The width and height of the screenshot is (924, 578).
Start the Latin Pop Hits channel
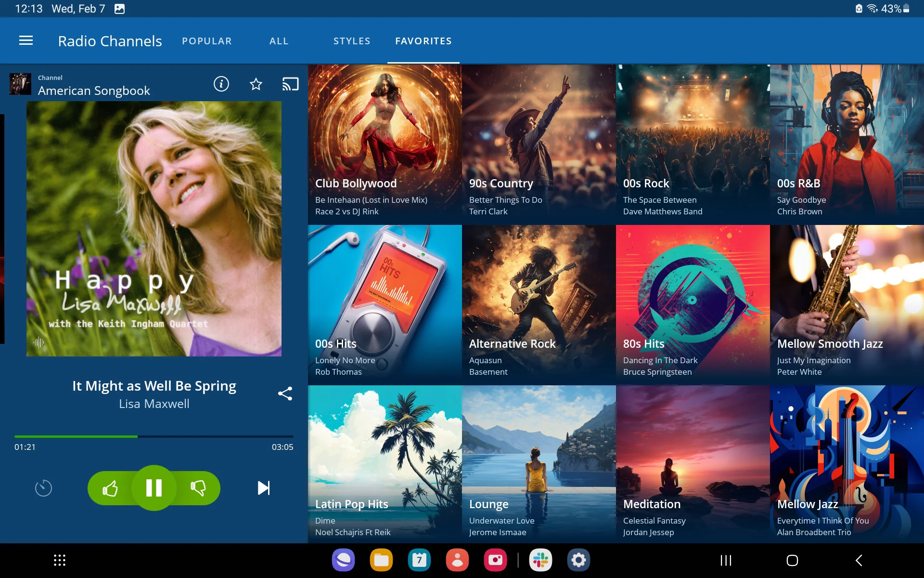(385, 464)
